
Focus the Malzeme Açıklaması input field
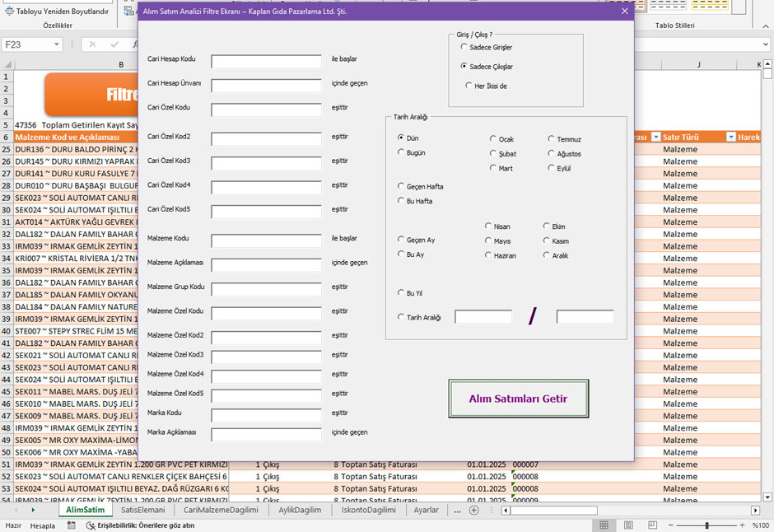(266, 265)
